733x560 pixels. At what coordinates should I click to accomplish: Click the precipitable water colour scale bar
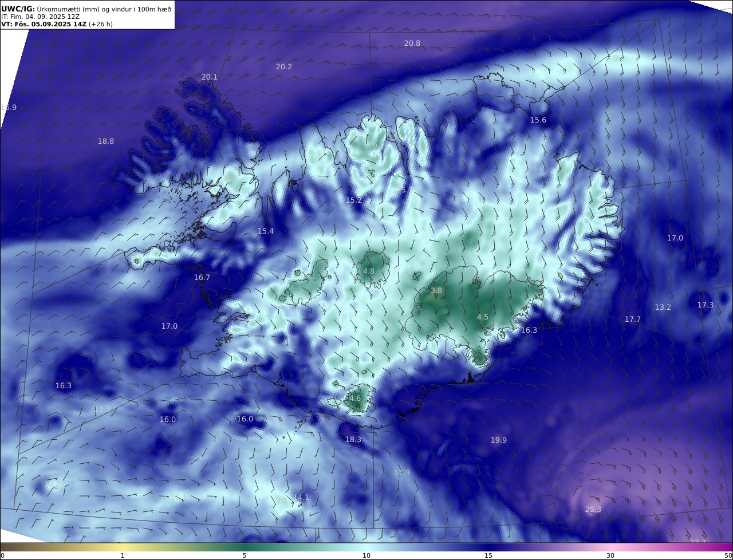click(x=366, y=547)
